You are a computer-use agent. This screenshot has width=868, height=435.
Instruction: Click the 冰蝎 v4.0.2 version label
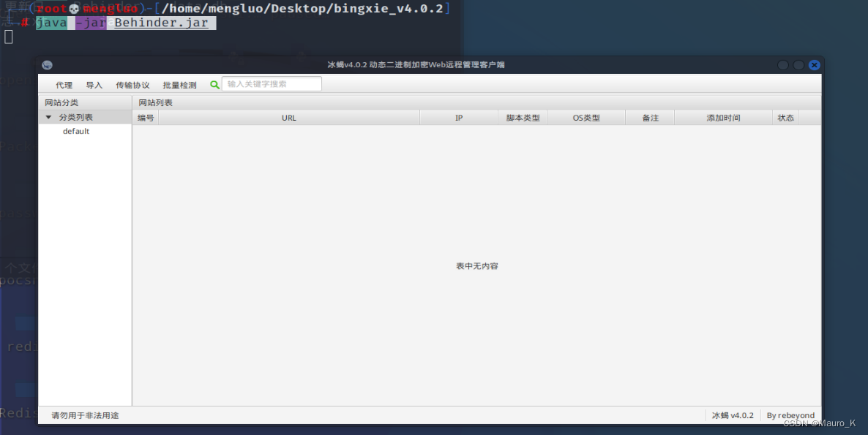pyautogui.click(x=733, y=415)
